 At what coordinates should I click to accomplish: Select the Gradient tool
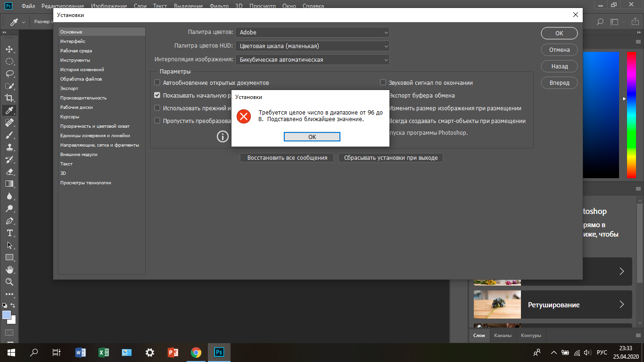coord(9,184)
